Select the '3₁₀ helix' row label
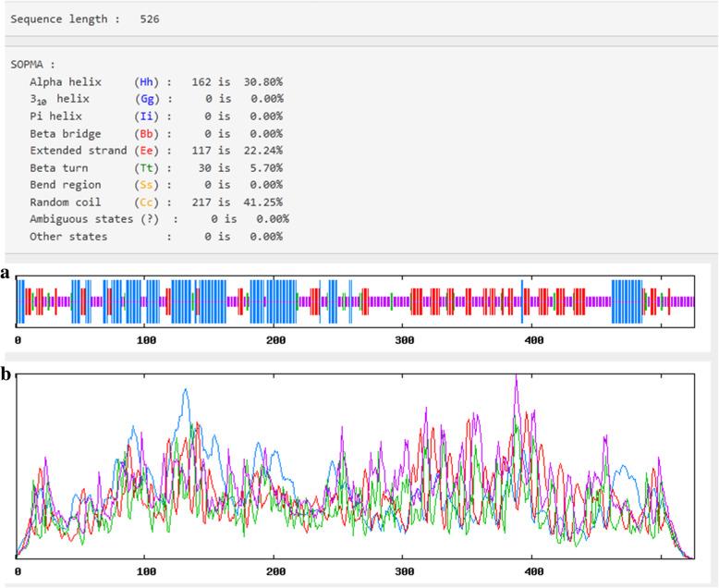Image resolution: width=719 pixels, height=588 pixels. tap(60, 100)
